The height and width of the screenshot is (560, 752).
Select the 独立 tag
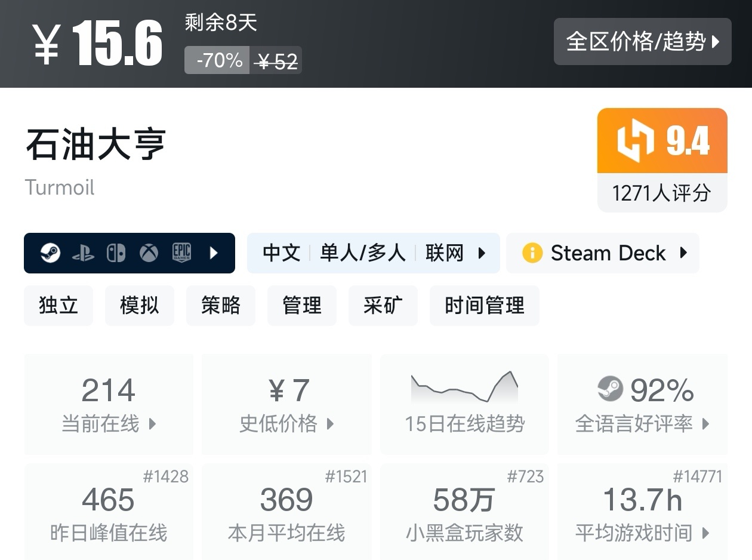pos(58,305)
